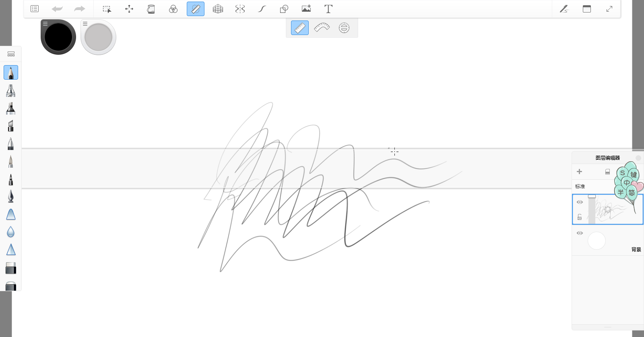Open the gray color puck menu

pyautogui.click(x=85, y=24)
